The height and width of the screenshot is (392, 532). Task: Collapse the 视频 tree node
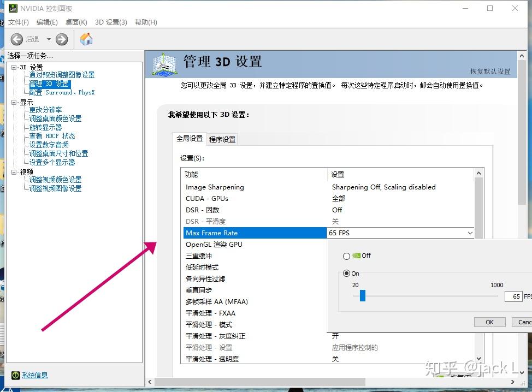click(x=14, y=172)
